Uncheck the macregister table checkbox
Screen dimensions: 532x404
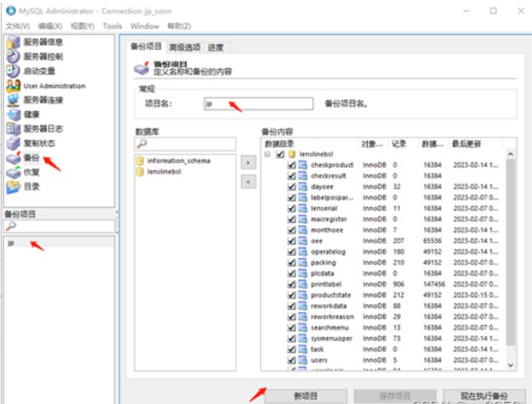292,220
